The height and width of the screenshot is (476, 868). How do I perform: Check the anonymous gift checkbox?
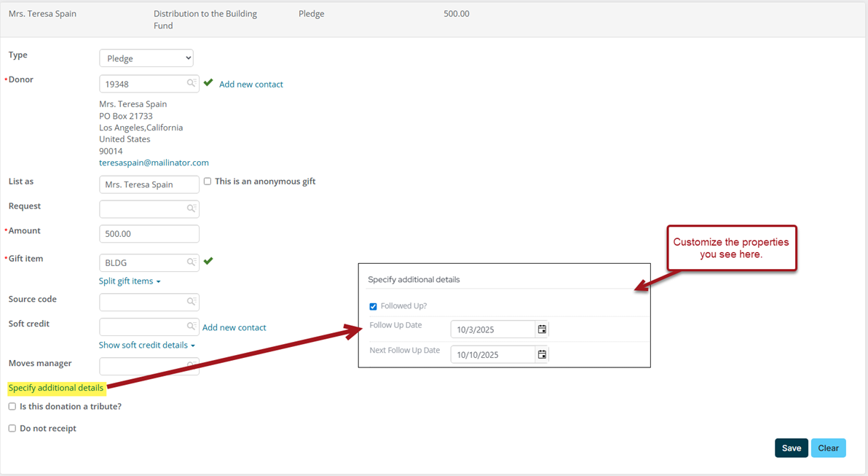pos(208,182)
